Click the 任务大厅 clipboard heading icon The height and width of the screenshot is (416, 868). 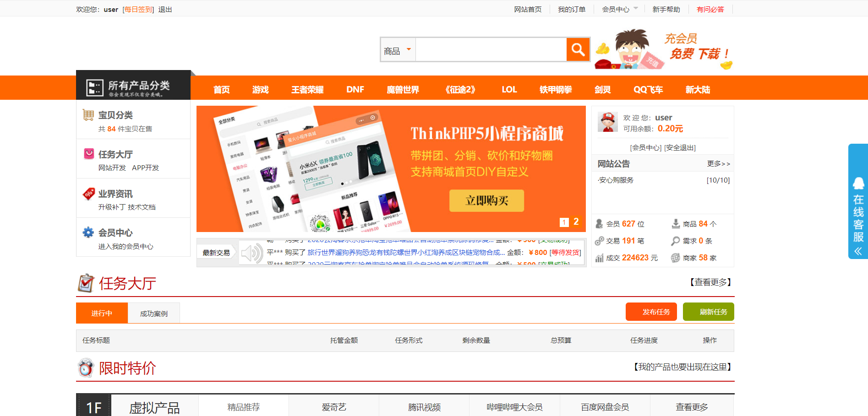tap(86, 283)
